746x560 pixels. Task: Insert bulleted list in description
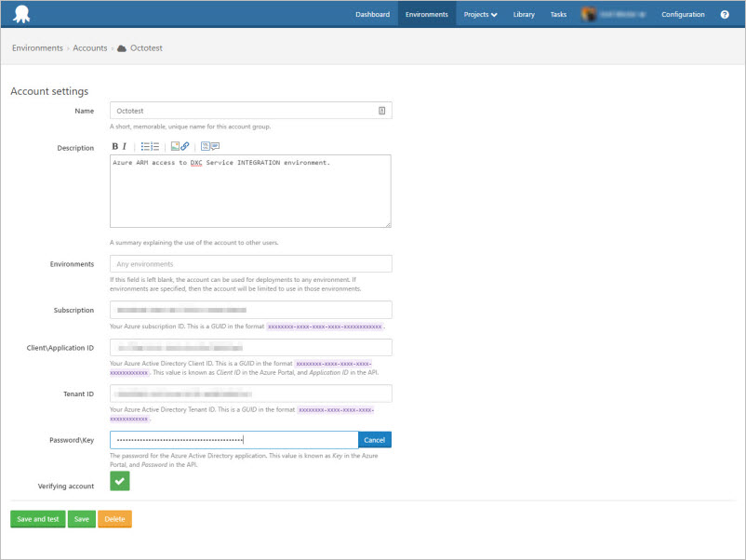point(145,146)
